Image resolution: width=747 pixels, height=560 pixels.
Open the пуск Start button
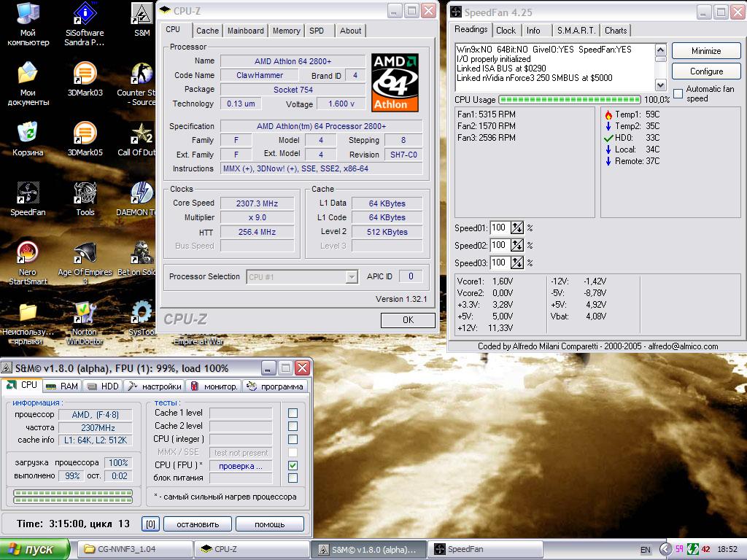pyautogui.click(x=35, y=550)
